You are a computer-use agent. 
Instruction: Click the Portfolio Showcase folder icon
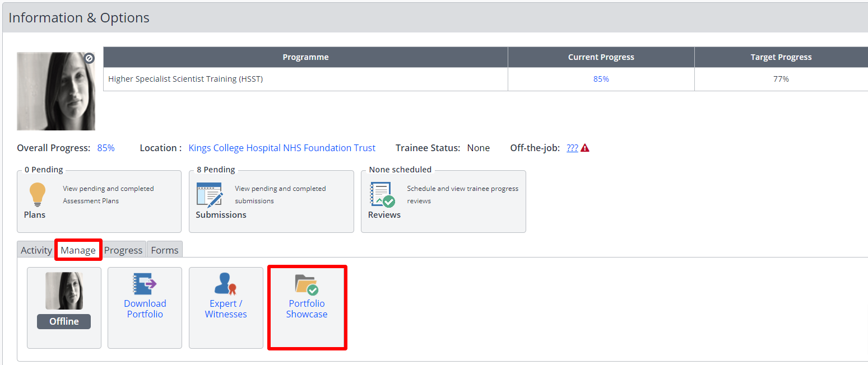(307, 284)
